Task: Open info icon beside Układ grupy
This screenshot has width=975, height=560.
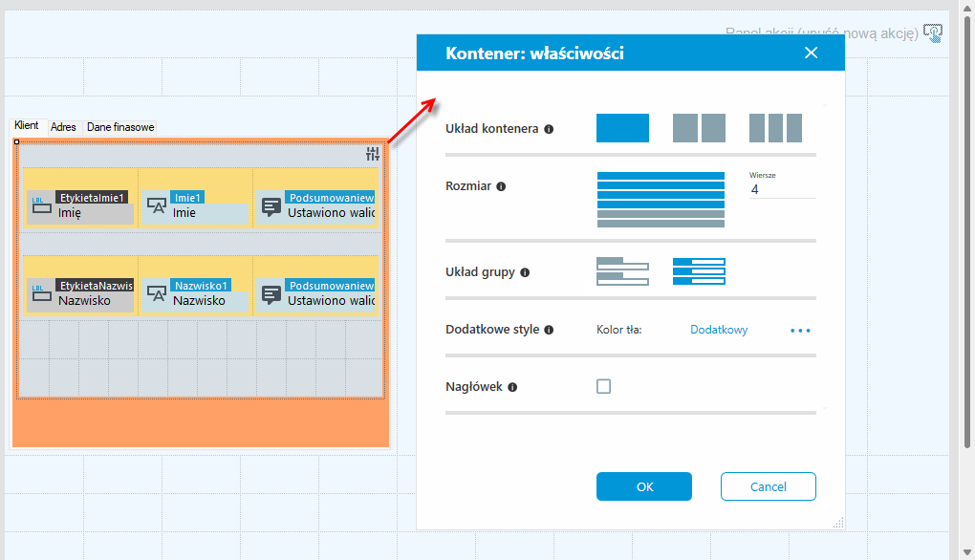Action: tap(525, 272)
